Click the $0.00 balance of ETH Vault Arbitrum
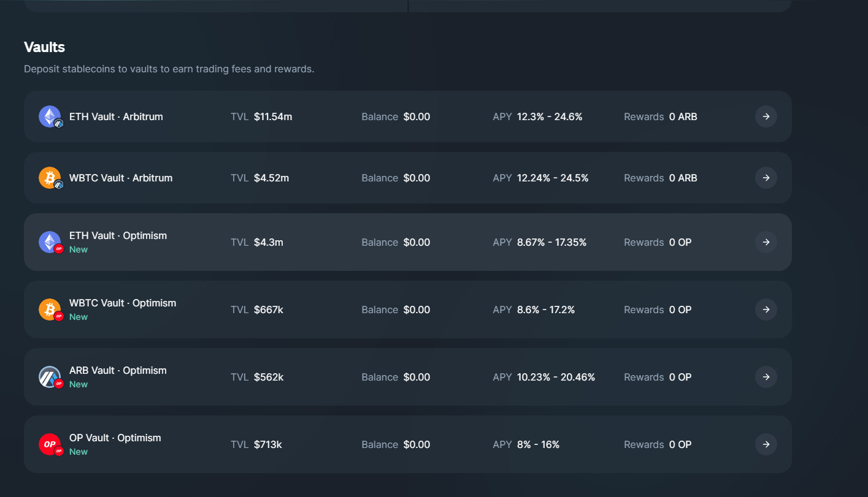This screenshot has width=868, height=497. 417,116
